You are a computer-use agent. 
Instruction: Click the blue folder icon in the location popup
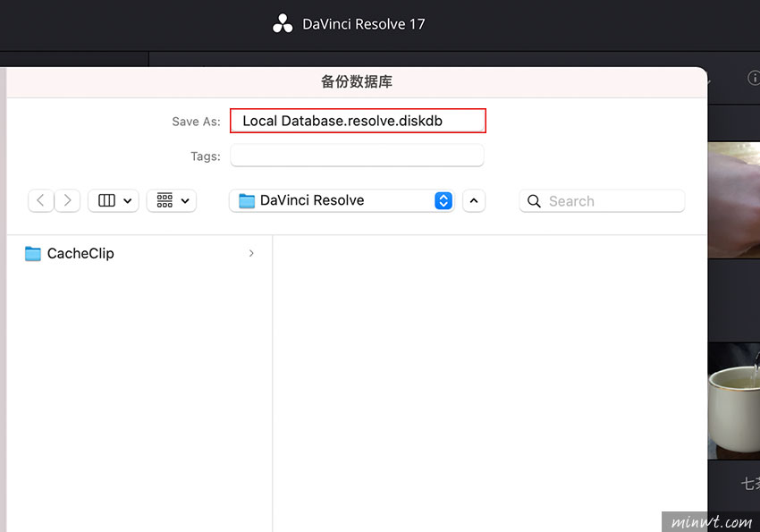(x=247, y=200)
